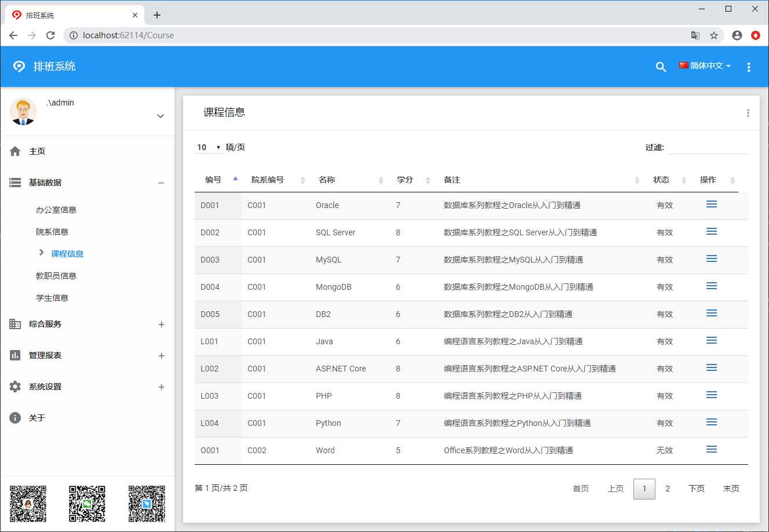The width and height of the screenshot is (769, 532).
Task: Focus the 过滤 filter input field
Action: [708, 147]
